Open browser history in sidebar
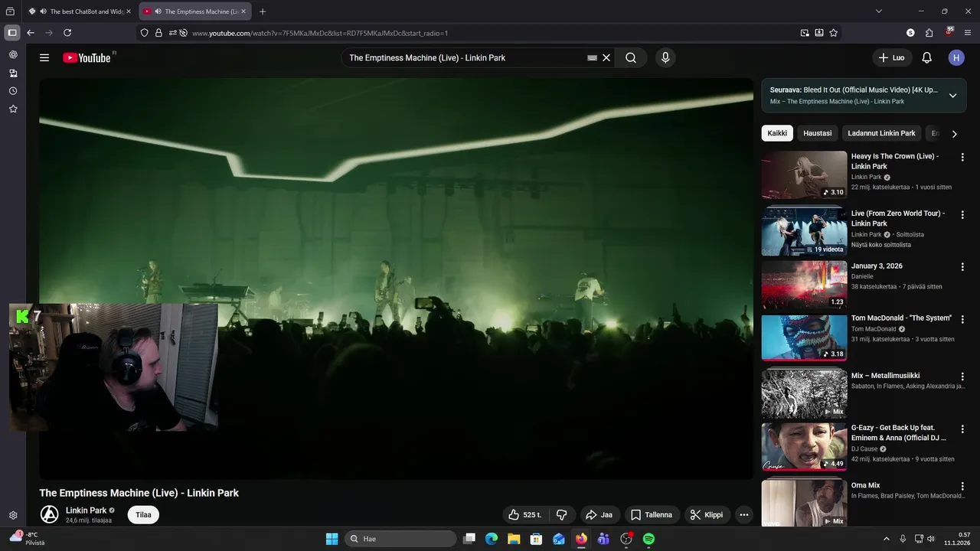The width and height of the screenshot is (980, 551). pos(13,91)
